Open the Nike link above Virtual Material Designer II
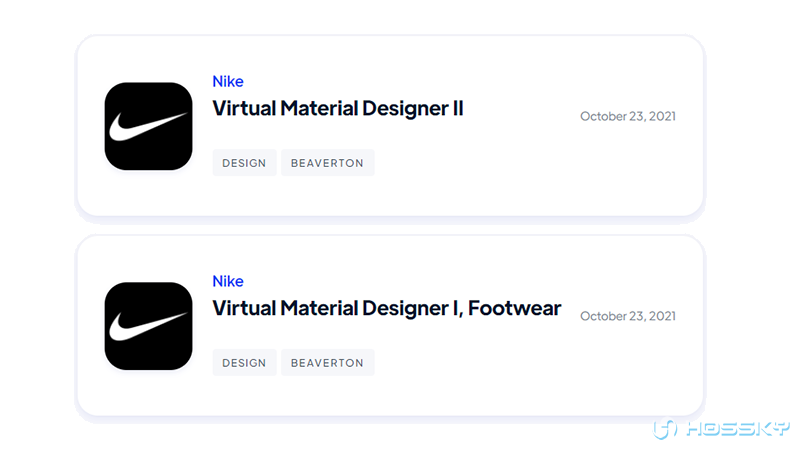The image size is (800, 450). 228,81
